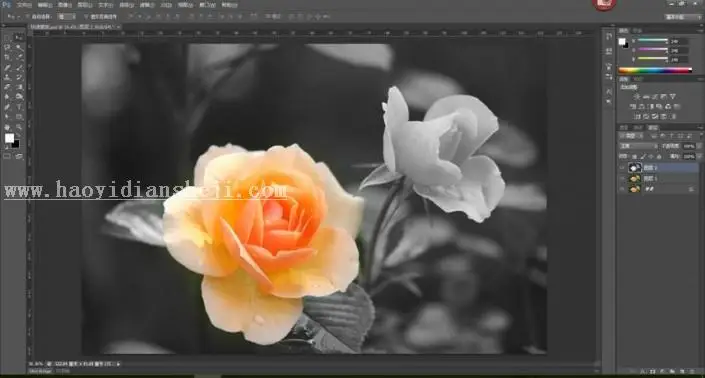Toggle visibility of the Background layer
The height and width of the screenshot is (378, 705).
click(x=622, y=189)
